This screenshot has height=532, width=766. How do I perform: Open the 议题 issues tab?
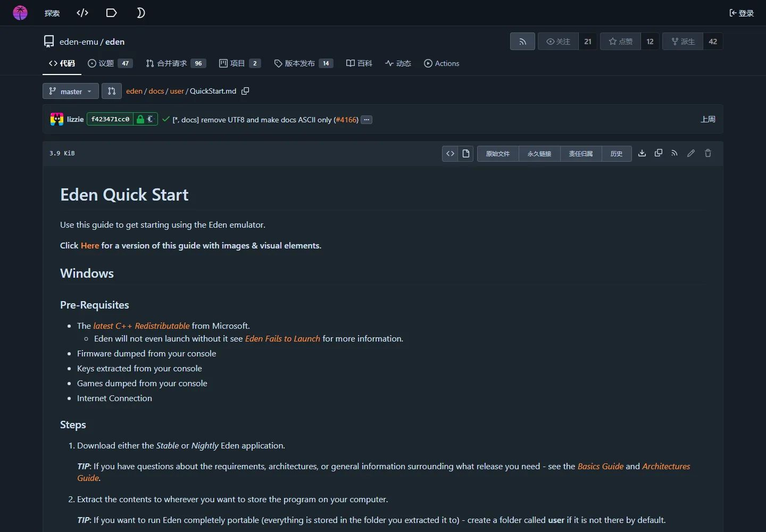coord(110,63)
